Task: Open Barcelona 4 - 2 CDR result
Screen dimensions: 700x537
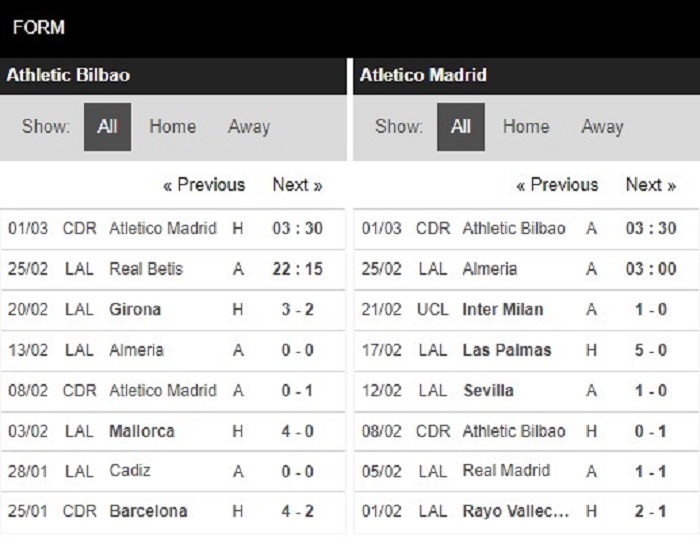Action: 173,512
